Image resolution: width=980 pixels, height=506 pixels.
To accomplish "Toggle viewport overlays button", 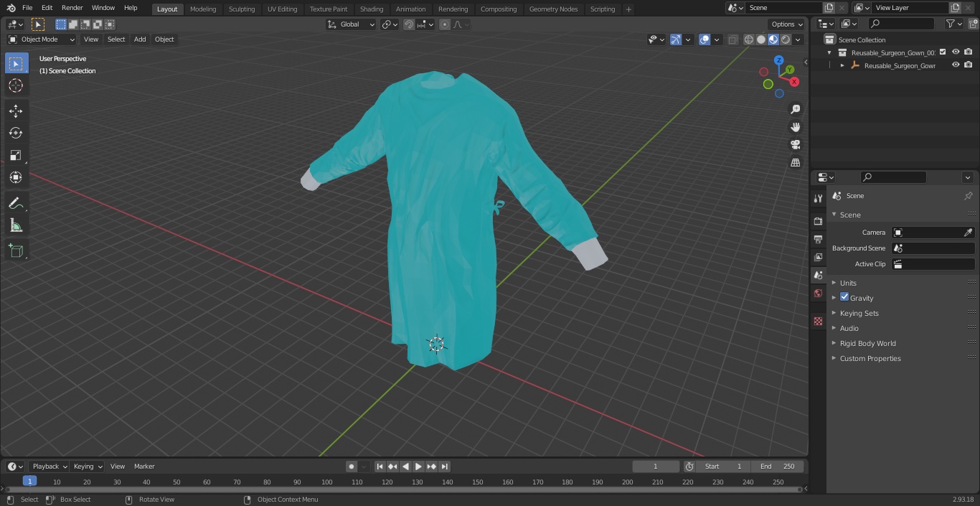I will [705, 39].
